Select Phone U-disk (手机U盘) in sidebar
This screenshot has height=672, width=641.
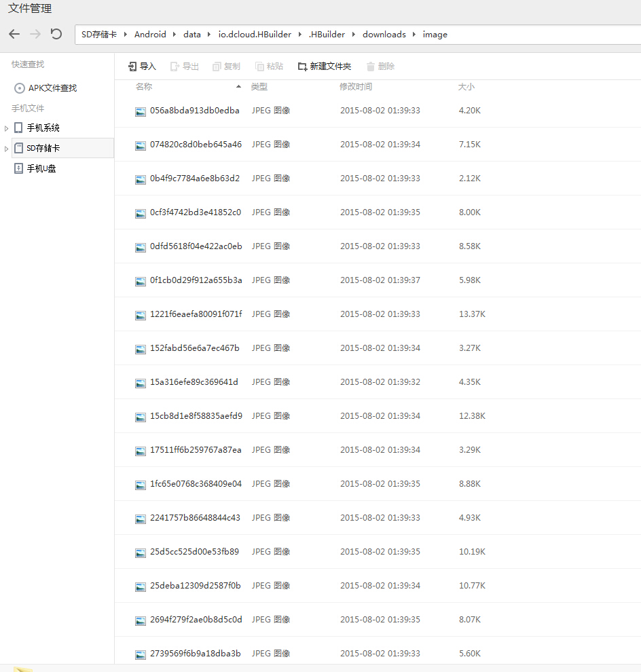41,168
